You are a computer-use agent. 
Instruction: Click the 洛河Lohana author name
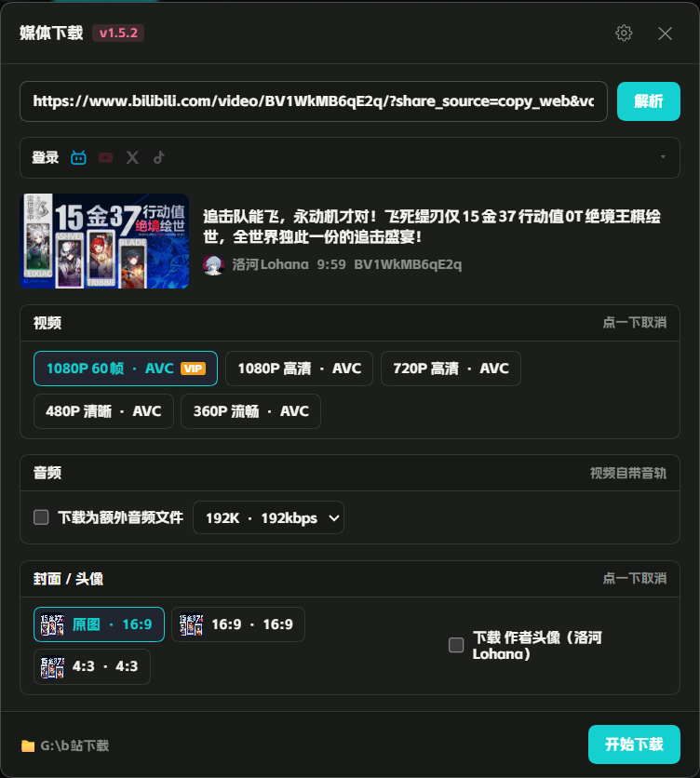pyautogui.click(x=271, y=264)
